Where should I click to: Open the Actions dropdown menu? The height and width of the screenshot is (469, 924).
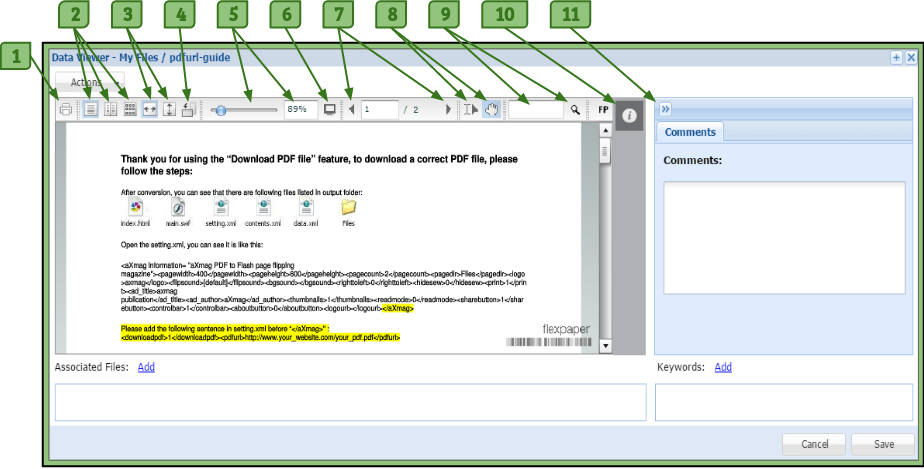pyautogui.click(x=90, y=82)
